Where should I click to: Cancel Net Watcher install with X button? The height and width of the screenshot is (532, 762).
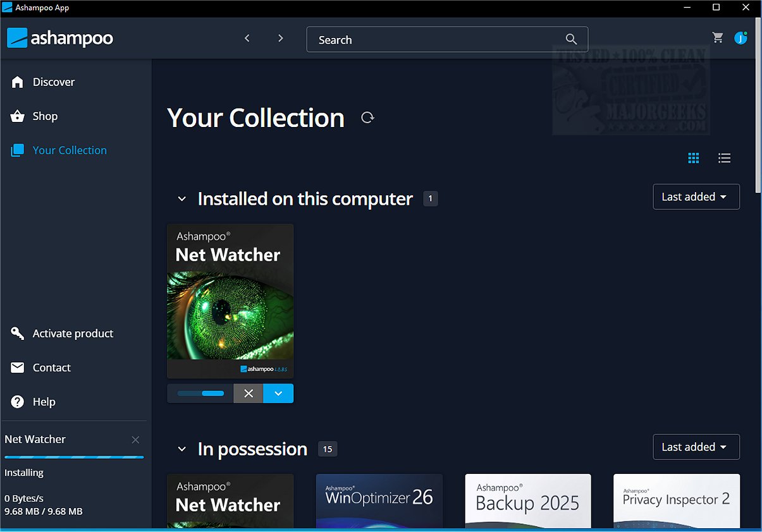point(249,393)
